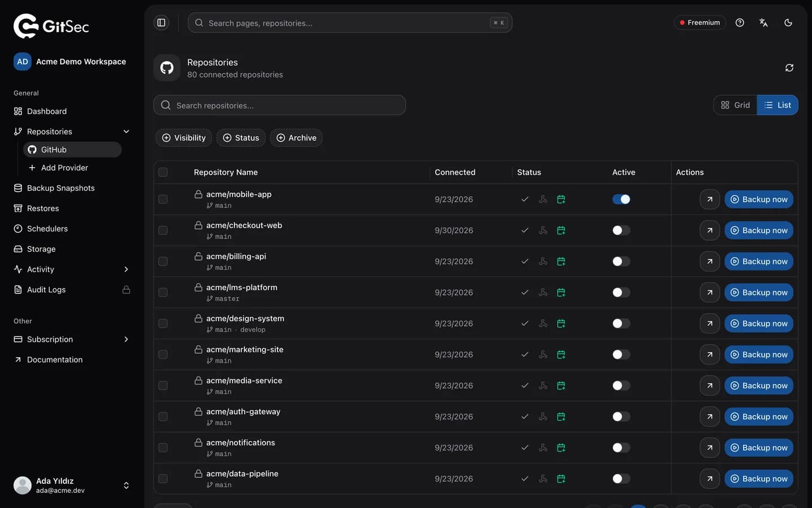
Task: Open the Ada Yıldız account menu
Action: click(72, 485)
